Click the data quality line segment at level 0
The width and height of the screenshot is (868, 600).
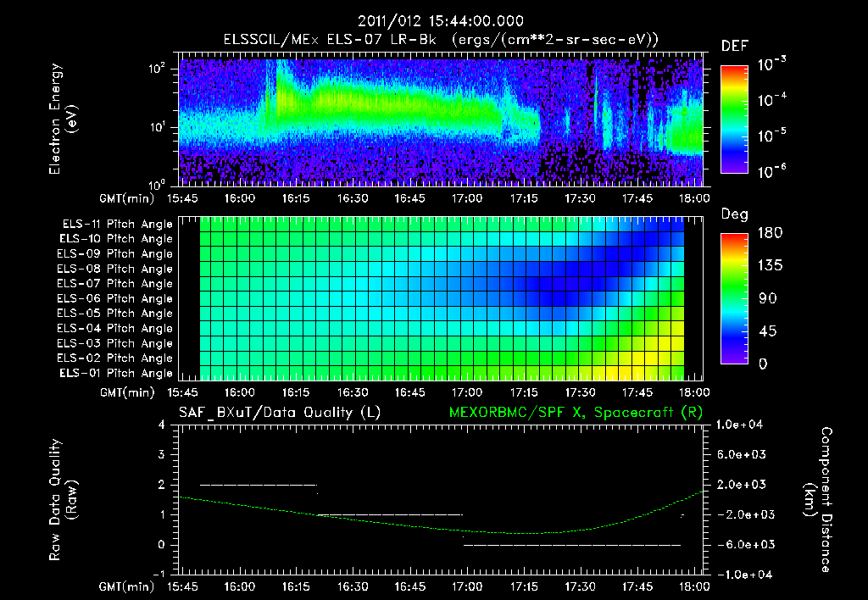572,545
